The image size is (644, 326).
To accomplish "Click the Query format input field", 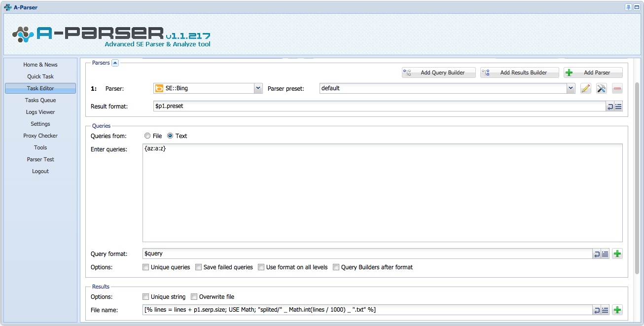I will (x=367, y=254).
